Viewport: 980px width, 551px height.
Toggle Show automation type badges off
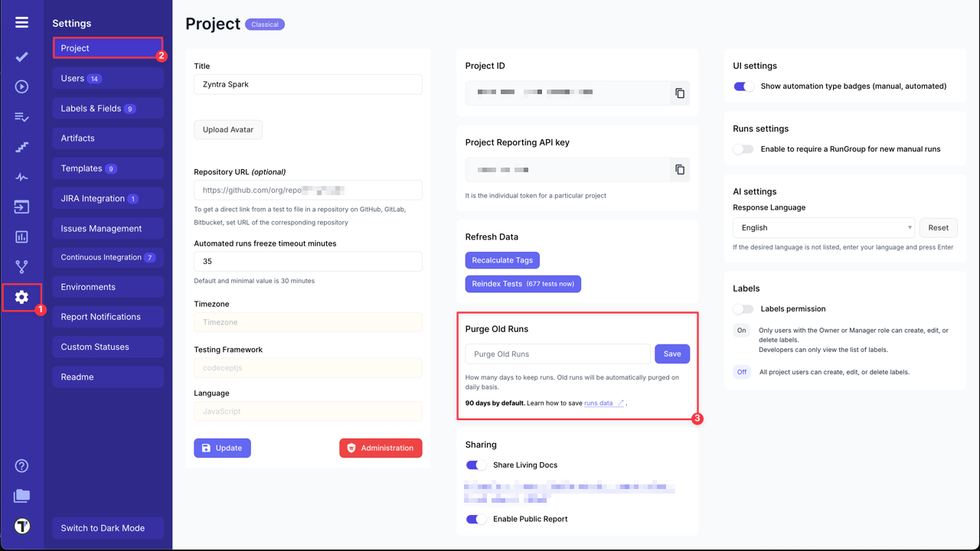(743, 86)
